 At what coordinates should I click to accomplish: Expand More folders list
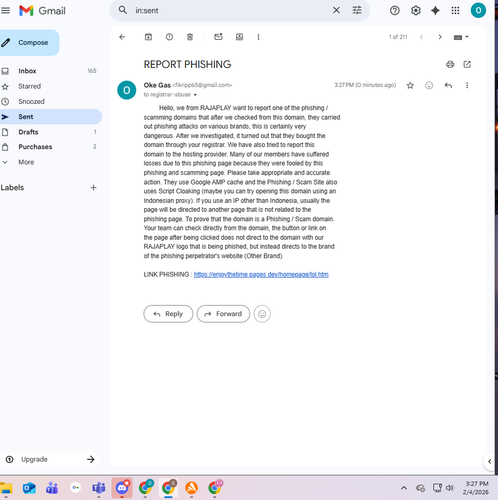[50, 162]
